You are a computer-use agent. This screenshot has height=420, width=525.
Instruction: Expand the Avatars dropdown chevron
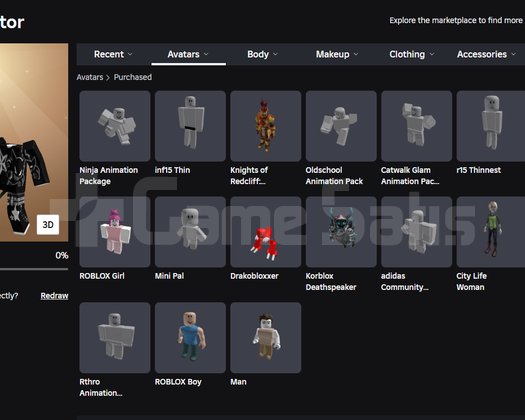(x=206, y=54)
